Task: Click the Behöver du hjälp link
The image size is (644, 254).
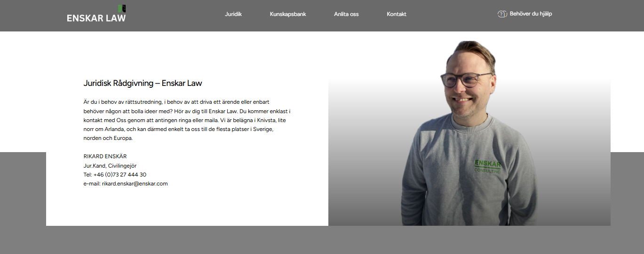Action: pyautogui.click(x=531, y=14)
